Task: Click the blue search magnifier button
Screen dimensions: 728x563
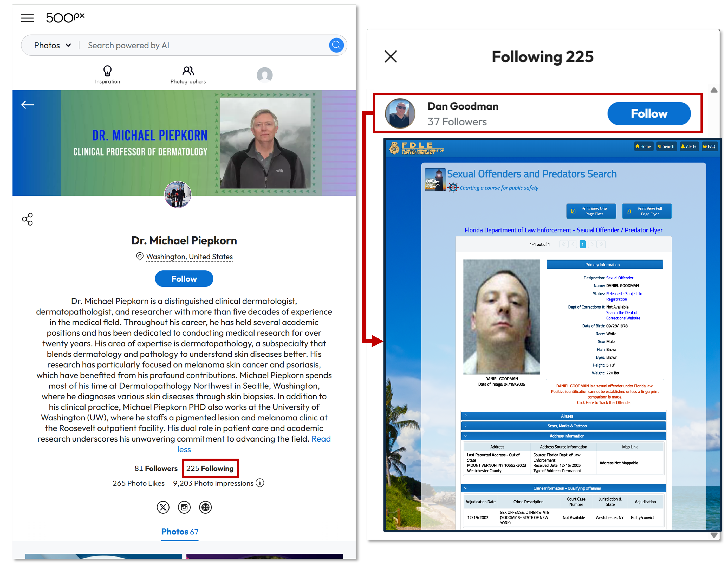Action: (x=336, y=45)
